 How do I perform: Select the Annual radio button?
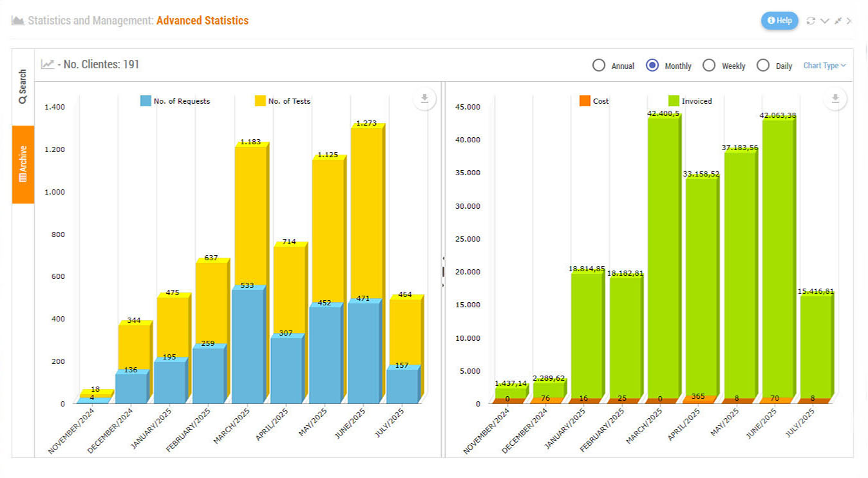click(599, 66)
